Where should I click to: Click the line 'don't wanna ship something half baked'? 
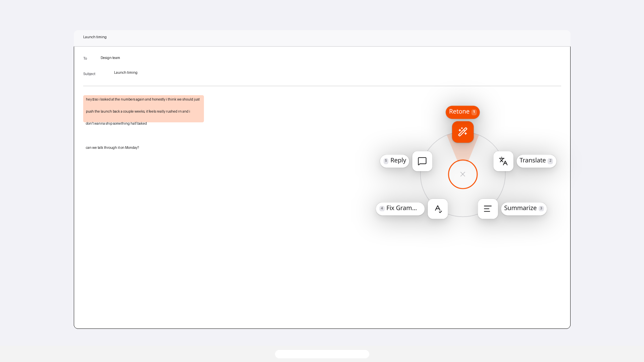[x=116, y=124]
